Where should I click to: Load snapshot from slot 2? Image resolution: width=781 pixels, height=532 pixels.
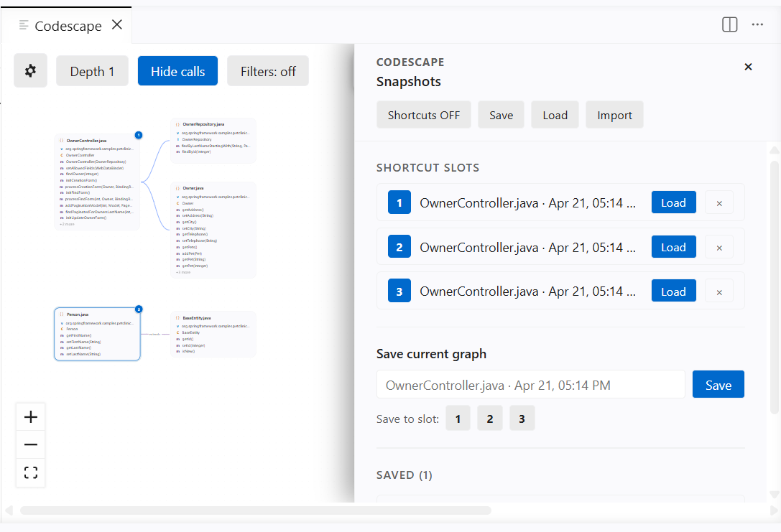coord(673,247)
